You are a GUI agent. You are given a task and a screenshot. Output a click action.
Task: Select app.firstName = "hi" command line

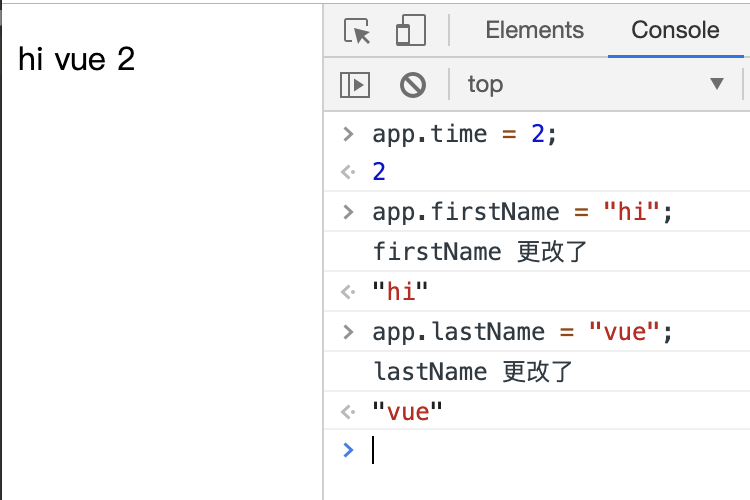tap(522, 212)
